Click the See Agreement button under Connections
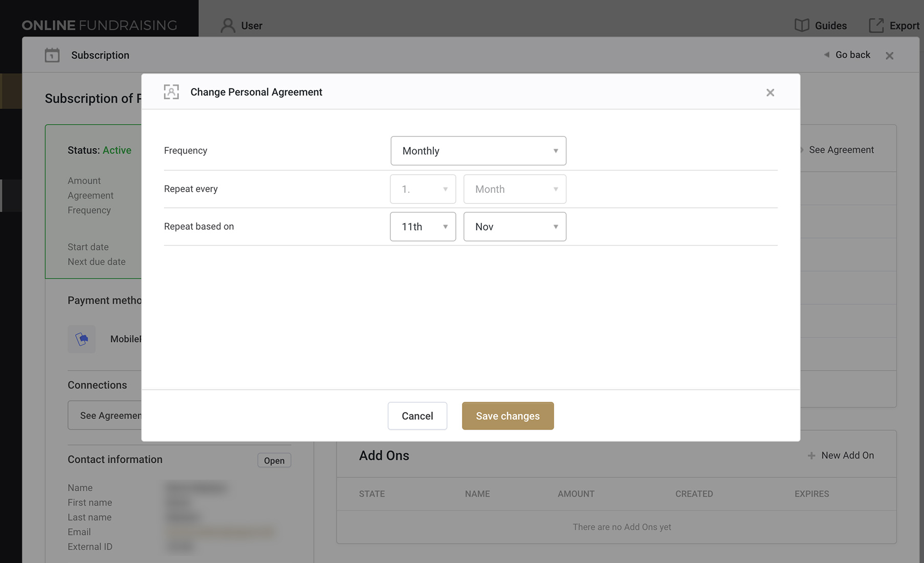This screenshot has width=924, height=563. click(x=105, y=415)
